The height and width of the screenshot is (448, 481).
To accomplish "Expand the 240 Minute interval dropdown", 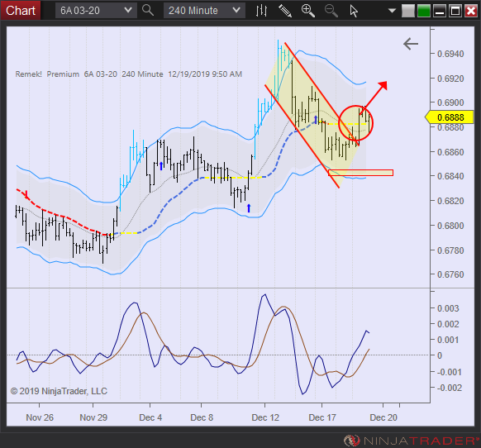I will (x=204, y=11).
